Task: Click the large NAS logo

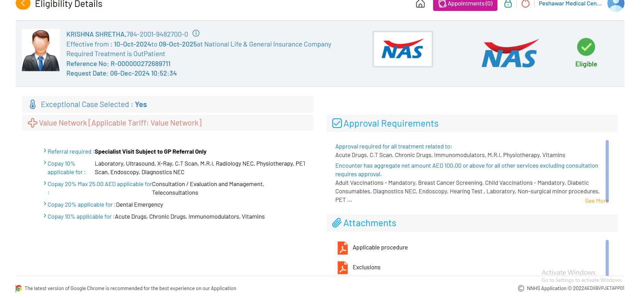Action: pos(510,53)
